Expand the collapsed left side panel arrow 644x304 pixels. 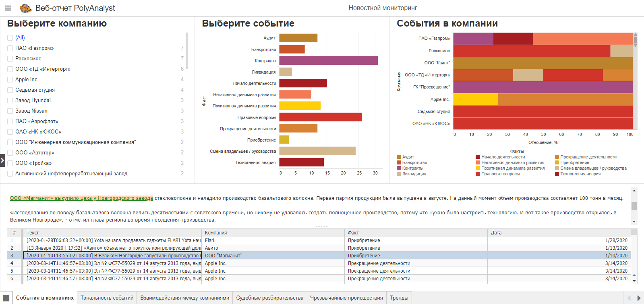pyautogui.click(x=2, y=160)
